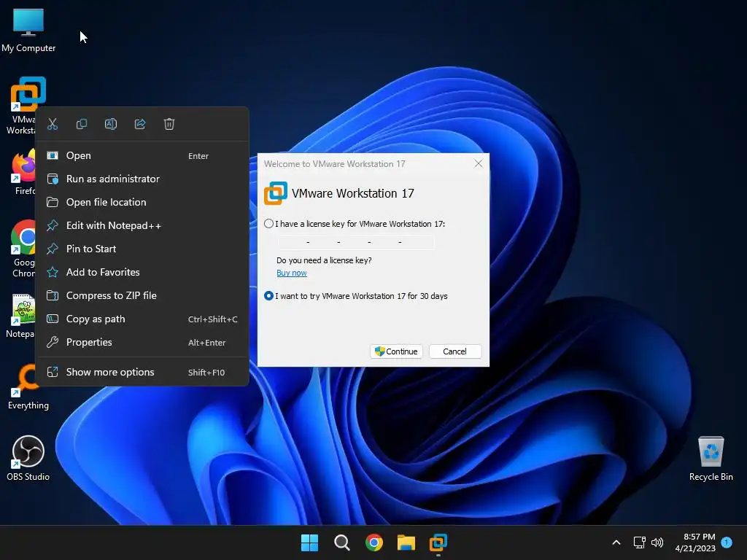This screenshot has width=747, height=560.
Task: Expand the hidden system tray icons chevron
Action: (616, 542)
